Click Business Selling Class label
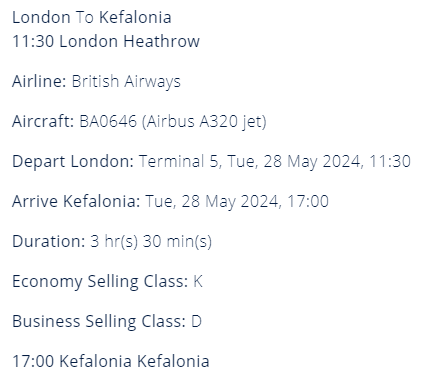The height and width of the screenshot is (390, 433). tap(99, 322)
